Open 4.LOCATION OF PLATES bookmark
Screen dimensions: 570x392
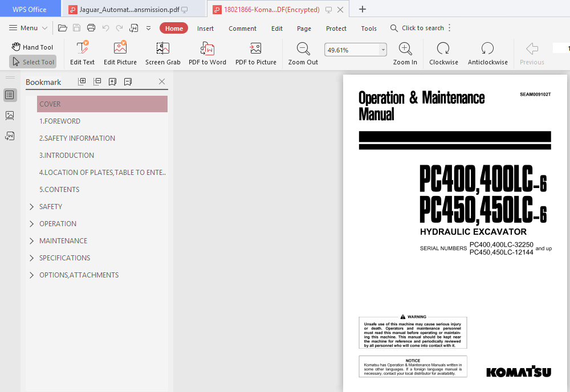(102, 172)
